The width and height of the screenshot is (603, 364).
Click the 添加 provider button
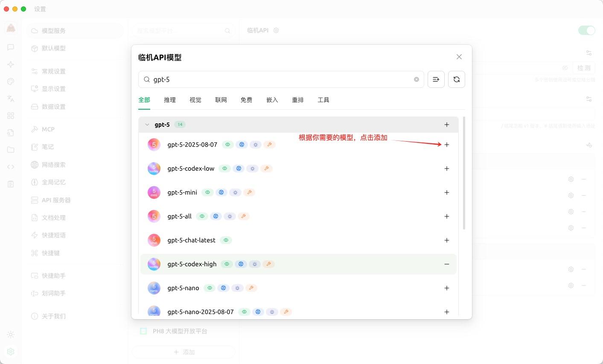tap(184, 352)
